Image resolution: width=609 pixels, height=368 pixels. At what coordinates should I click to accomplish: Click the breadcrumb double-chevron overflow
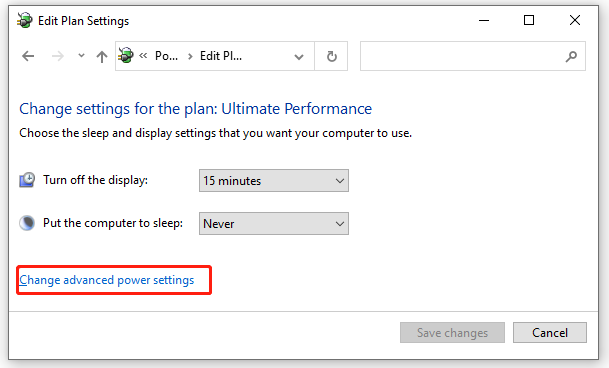click(143, 56)
